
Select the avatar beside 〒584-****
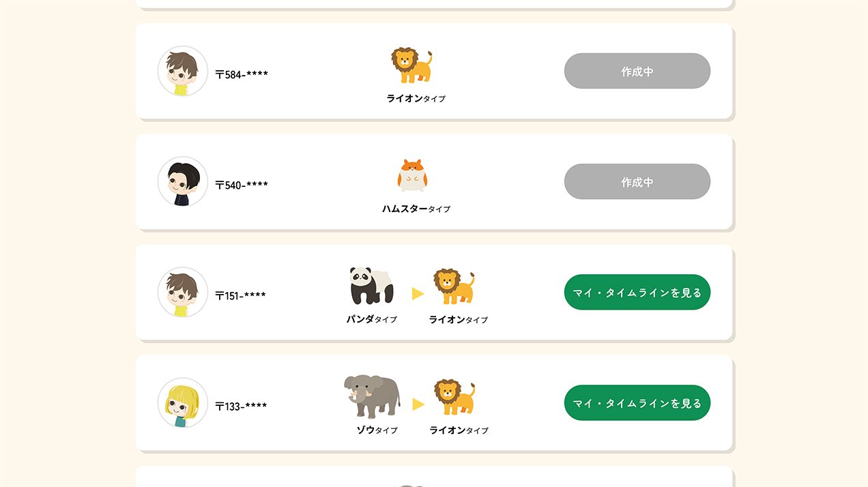pyautogui.click(x=183, y=72)
